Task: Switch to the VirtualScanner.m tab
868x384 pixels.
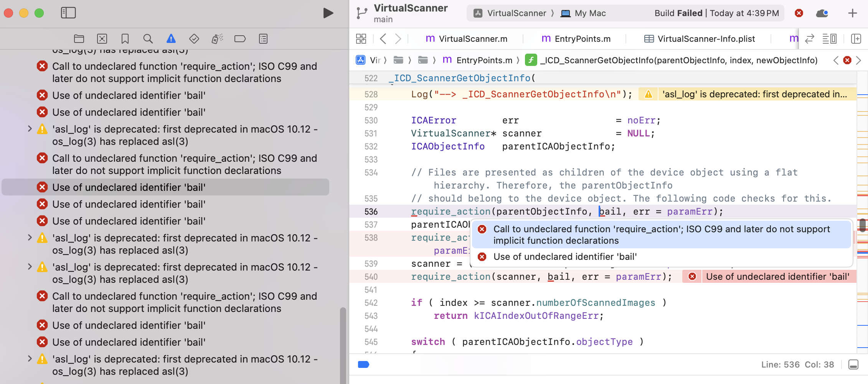Action: pyautogui.click(x=467, y=39)
